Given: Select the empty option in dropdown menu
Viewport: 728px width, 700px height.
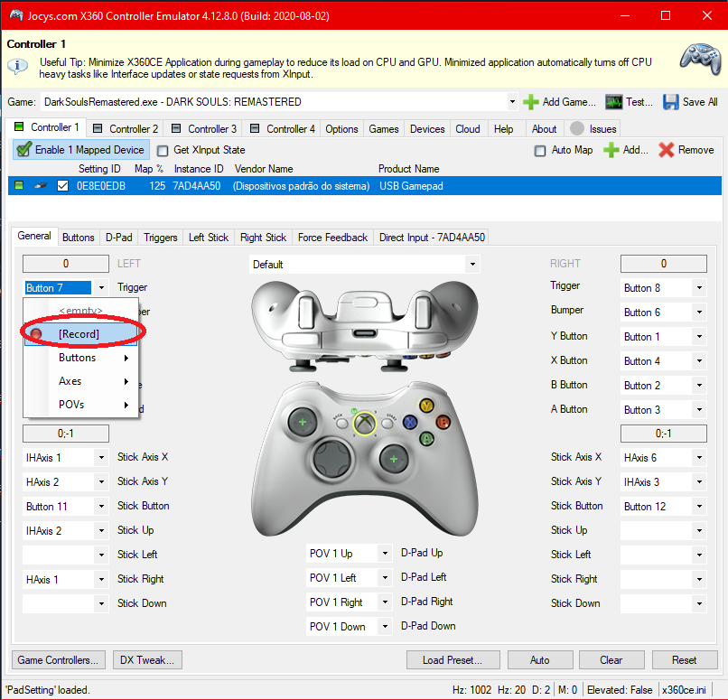Looking at the screenshot, I should tap(81, 310).
